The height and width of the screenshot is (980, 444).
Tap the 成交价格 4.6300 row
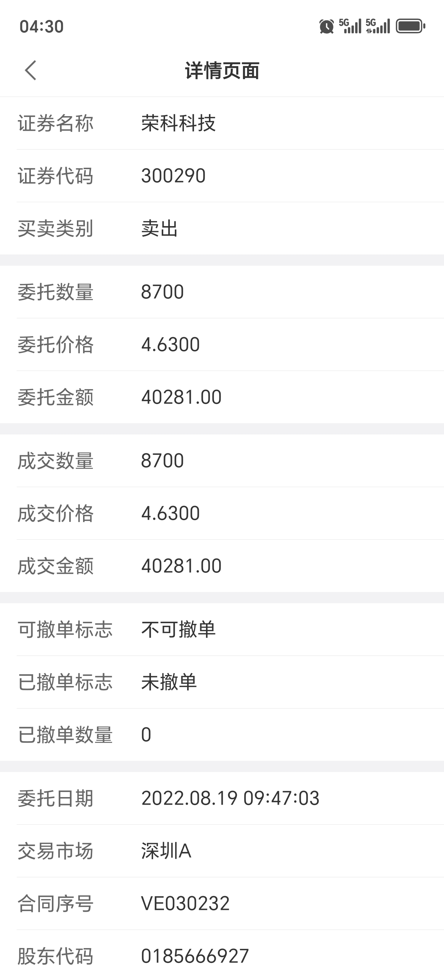[x=222, y=513]
